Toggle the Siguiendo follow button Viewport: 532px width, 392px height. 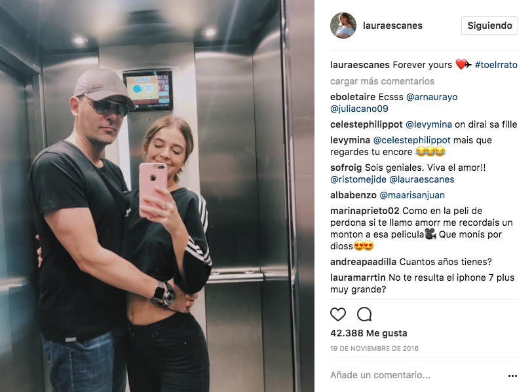(x=489, y=26)
